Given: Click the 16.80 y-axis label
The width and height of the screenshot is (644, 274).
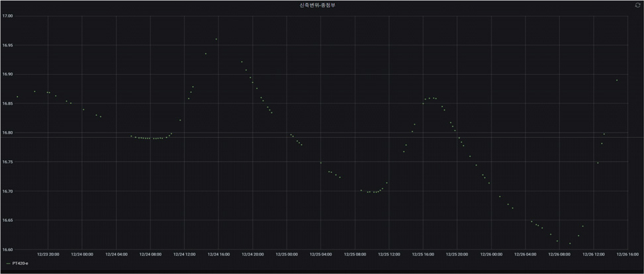Looking at the screenshot, I should pos(7,133).
